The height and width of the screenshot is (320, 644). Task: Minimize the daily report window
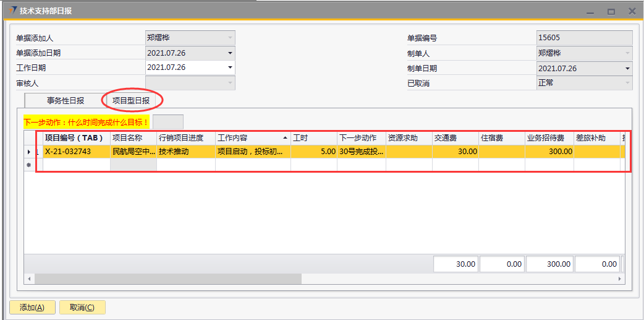click(590, 11)
